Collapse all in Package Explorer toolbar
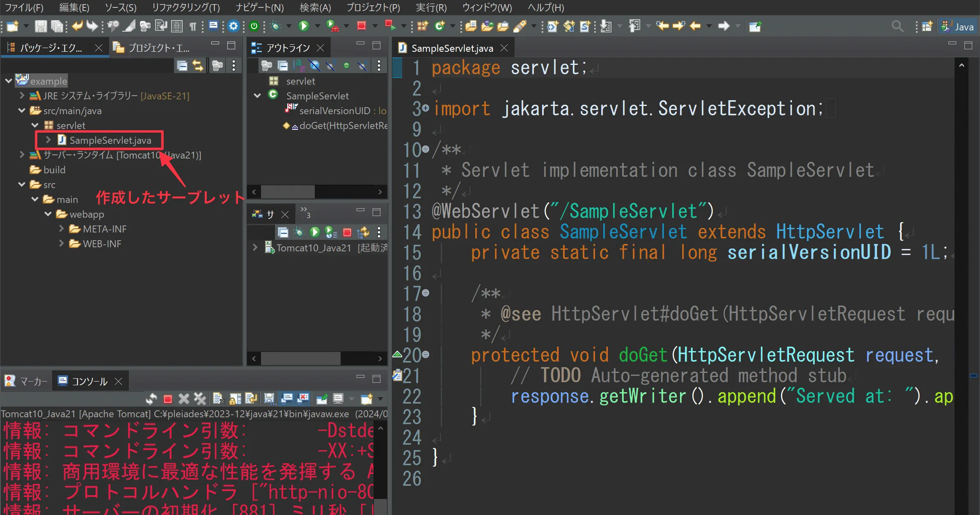980x515 pixels. 182,66
